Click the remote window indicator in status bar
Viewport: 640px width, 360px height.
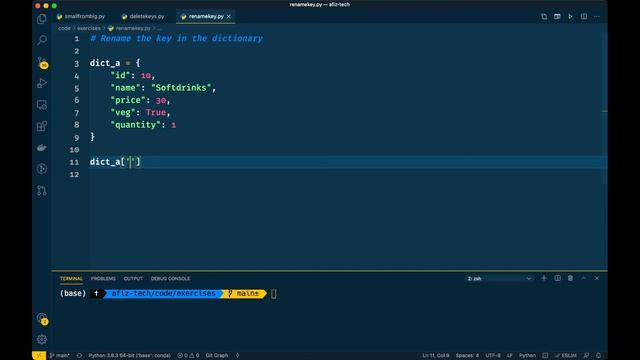click(x=39, y=356)
